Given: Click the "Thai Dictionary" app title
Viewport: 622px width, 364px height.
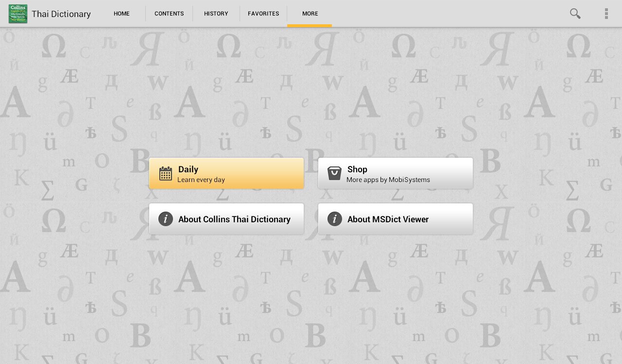Looking at the screenshot, I should tap(61, 14).
